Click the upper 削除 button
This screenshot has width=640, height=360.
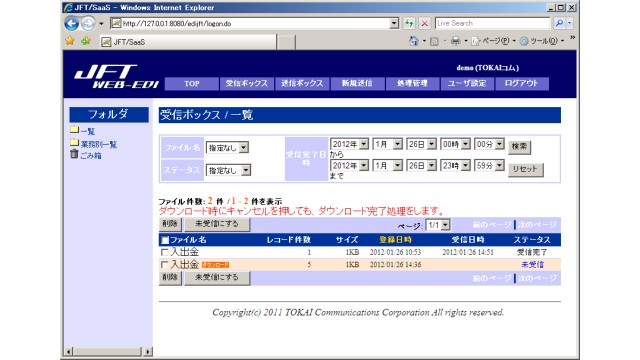pos(170,224)
